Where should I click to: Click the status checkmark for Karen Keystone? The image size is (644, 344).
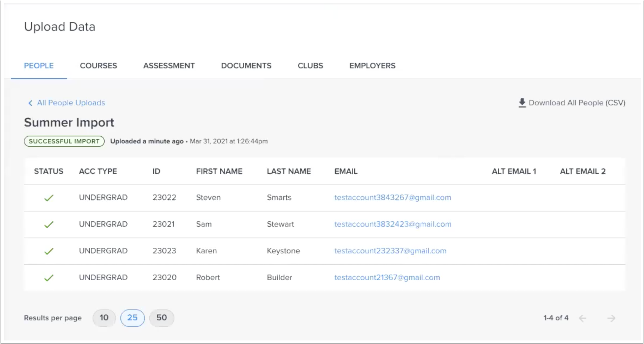point(49,251)
